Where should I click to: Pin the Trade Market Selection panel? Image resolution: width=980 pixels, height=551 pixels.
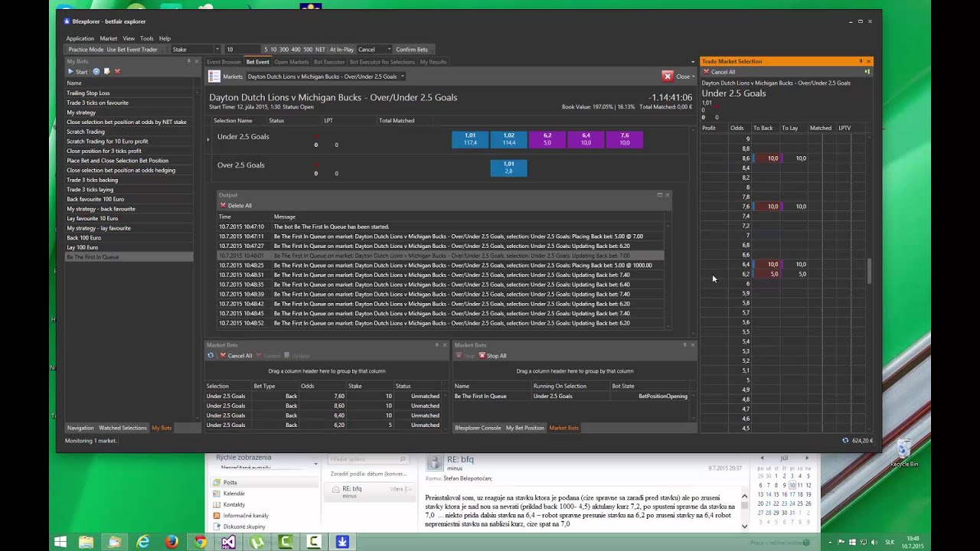(x=861, y=61)
